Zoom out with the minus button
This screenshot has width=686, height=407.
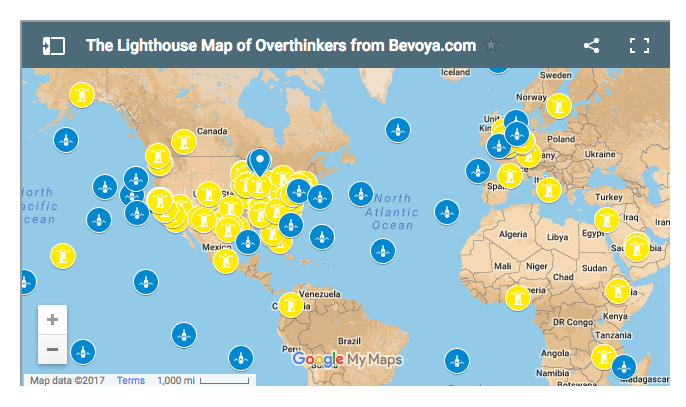pos(52,350)
